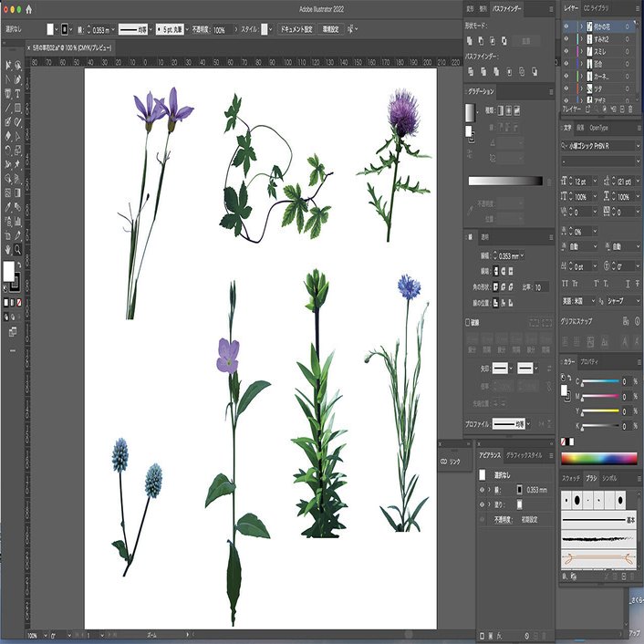
Task: Select the linear gradient type icon
Action: 500,110
